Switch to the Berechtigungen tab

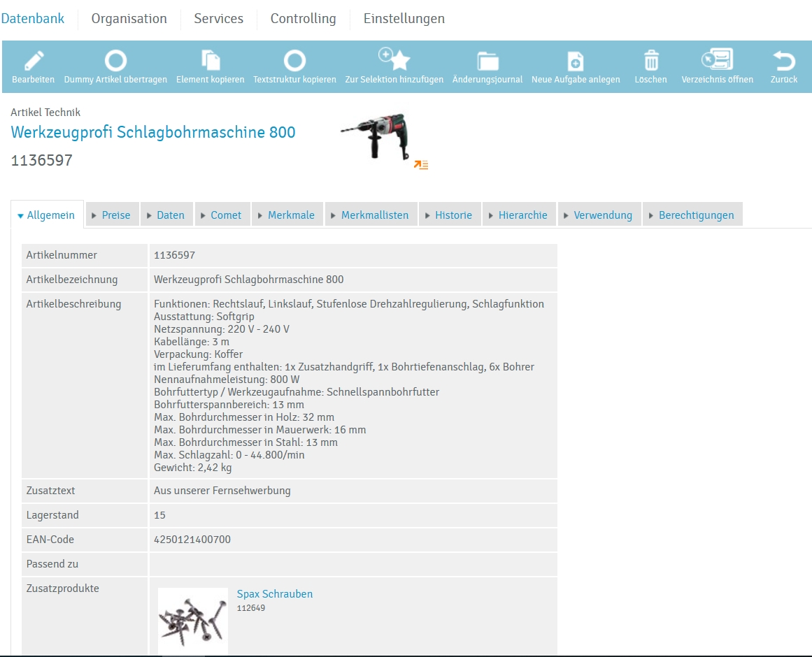point(693,215)
